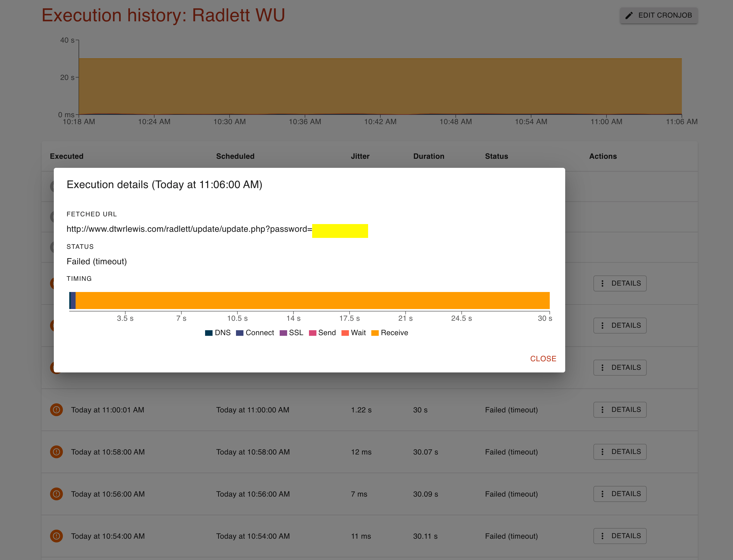Screen dimensions: 733x560
Task: Click the Status column header
Action: 496,156
